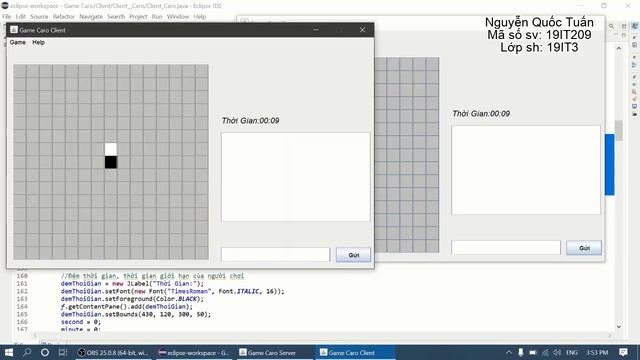Click the battery icon in system tray
640x360 pixels.
pyautogui.click(x=533, y=352)
